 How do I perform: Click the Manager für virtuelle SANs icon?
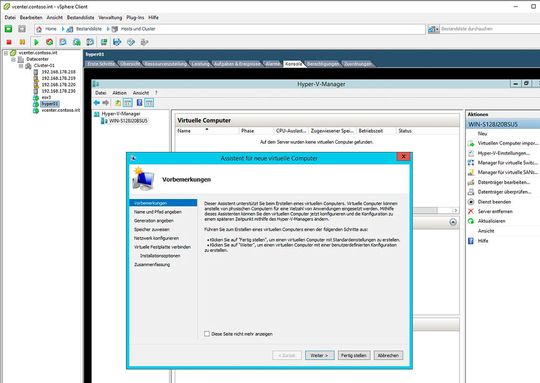point(471,172)
